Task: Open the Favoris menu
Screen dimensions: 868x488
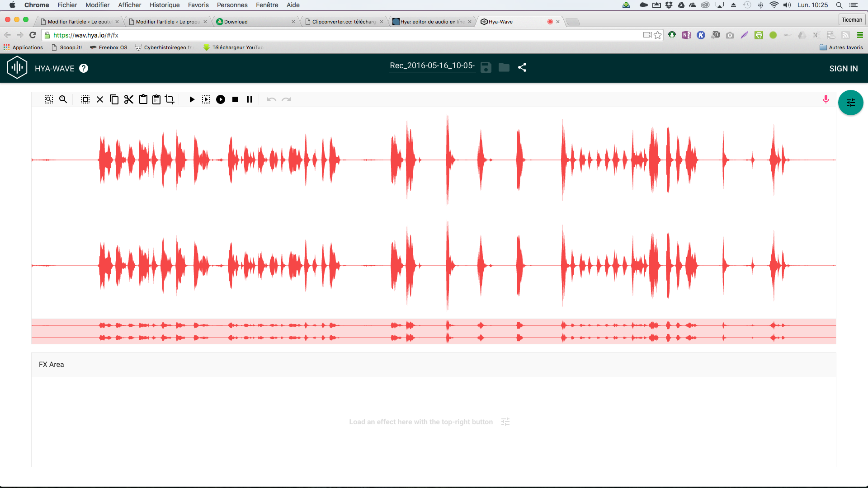Action: [x=198, y=5]
